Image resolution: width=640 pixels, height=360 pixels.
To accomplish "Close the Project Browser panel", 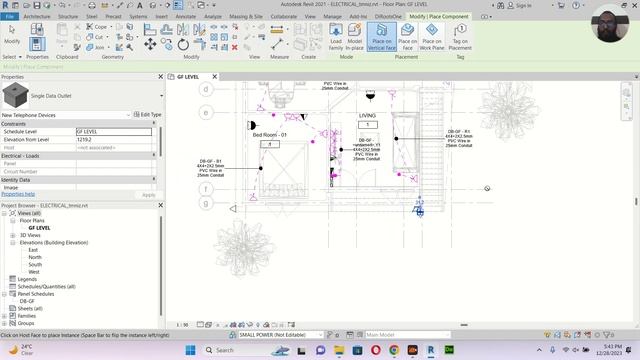I will pos(160,205).
